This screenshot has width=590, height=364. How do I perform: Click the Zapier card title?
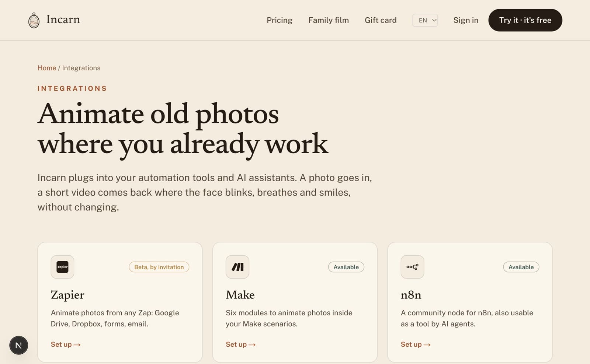(x=67, y=295)
